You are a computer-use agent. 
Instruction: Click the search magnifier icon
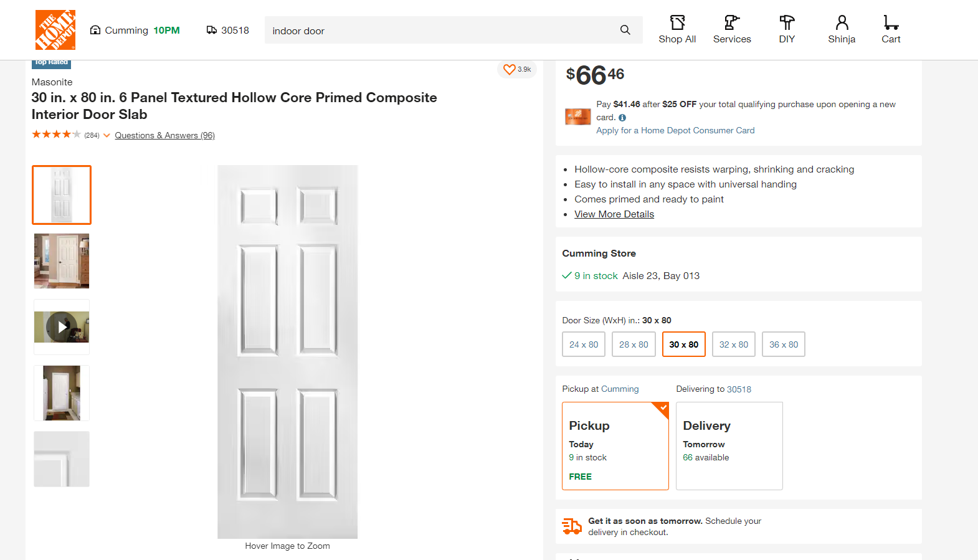[625, 30]
